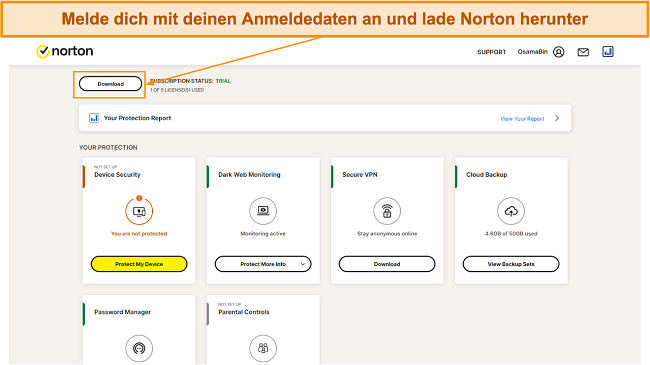Open View Your Report link
Image resolution: width=650 pixels, height=365 pixels.
522,119
